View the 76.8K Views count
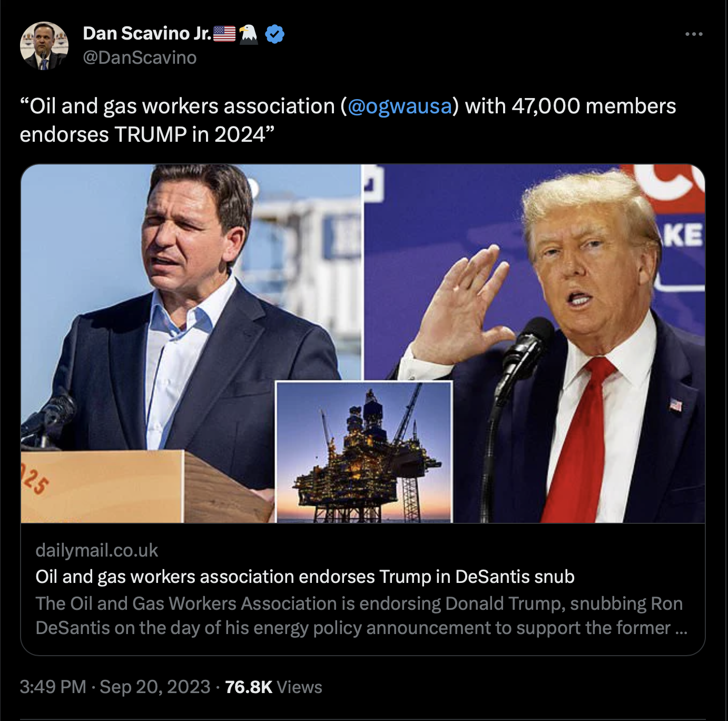 coord(273,687)
